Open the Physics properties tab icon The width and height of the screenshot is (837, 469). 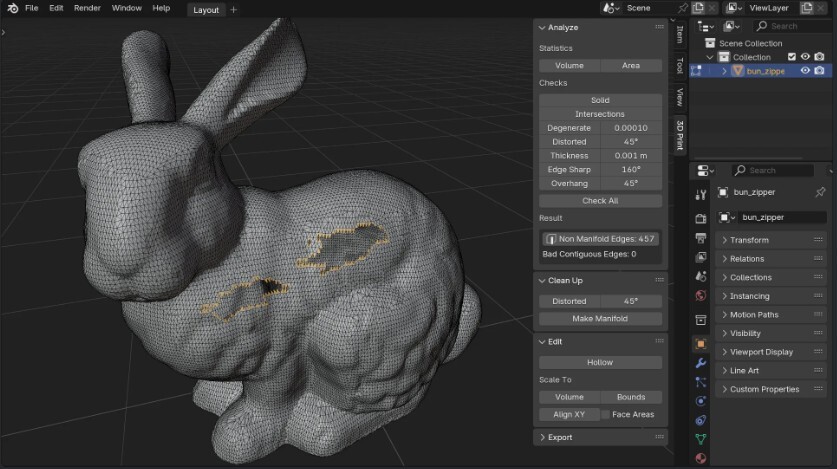701,401
